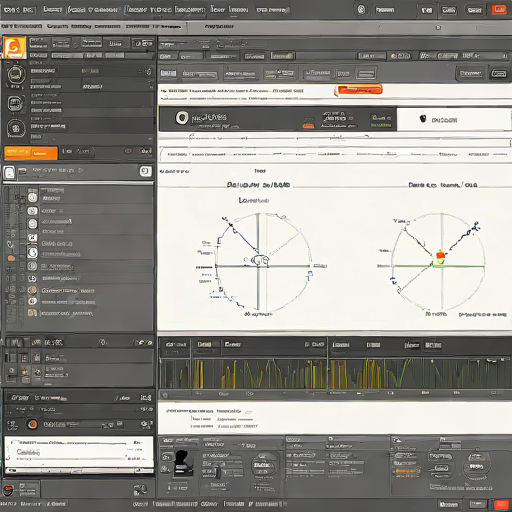The width and height of the screenshot is (512, 512).
Task: Toggle the white square checkbox beside left list header
Action: tap(145, 171)
